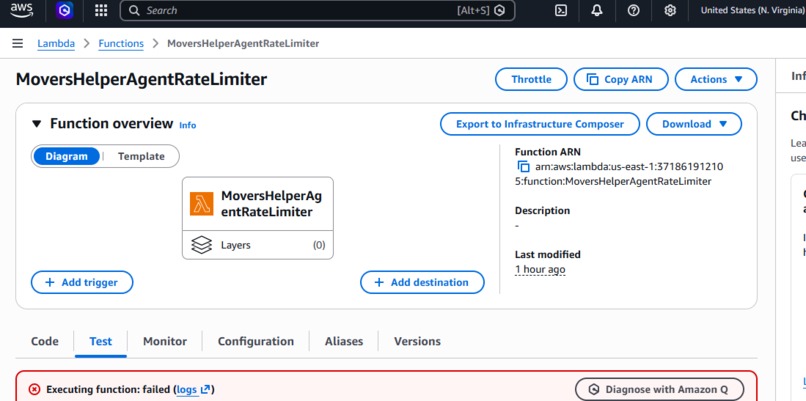Click the orange Lambda function icon
This screenshot has height=401, width=806.
202,204
